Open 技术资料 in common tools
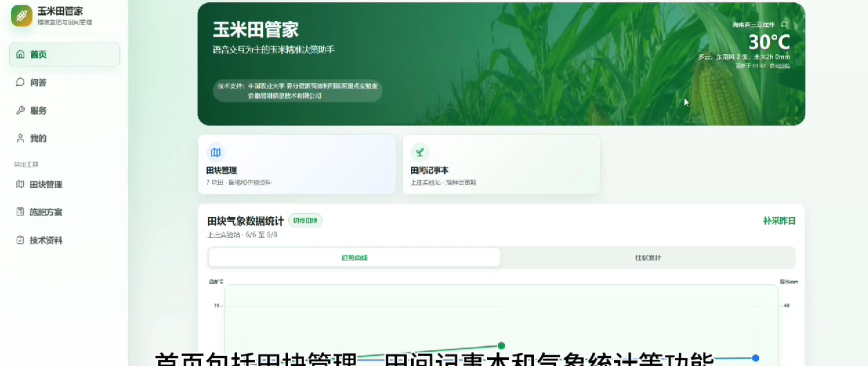 click(x=64, y=240)
